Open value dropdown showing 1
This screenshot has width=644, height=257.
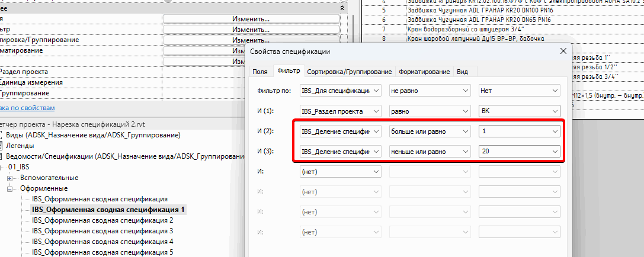point(520,131)
